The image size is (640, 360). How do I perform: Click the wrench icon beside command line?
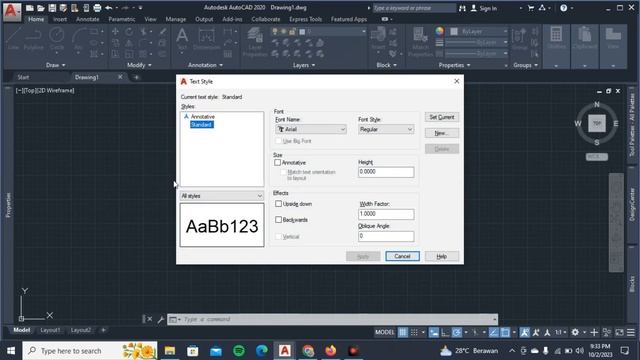(161, 319)
